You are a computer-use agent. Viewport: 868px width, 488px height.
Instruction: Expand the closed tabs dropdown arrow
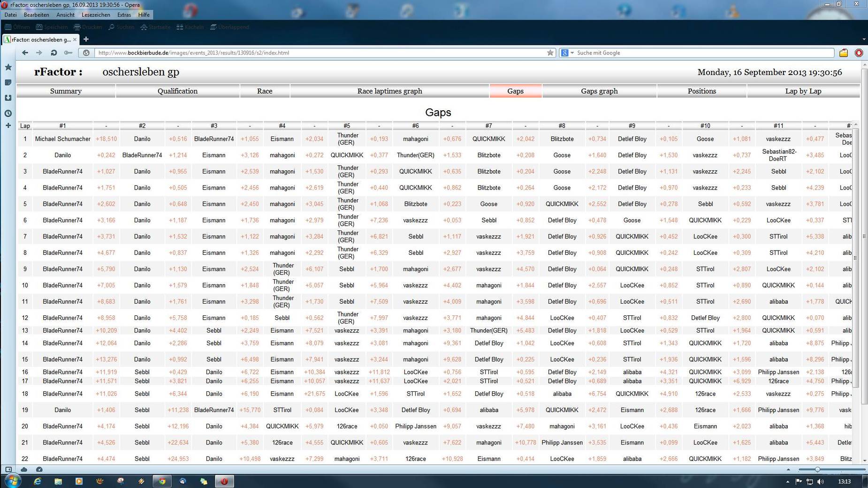[x=864, y=39]
